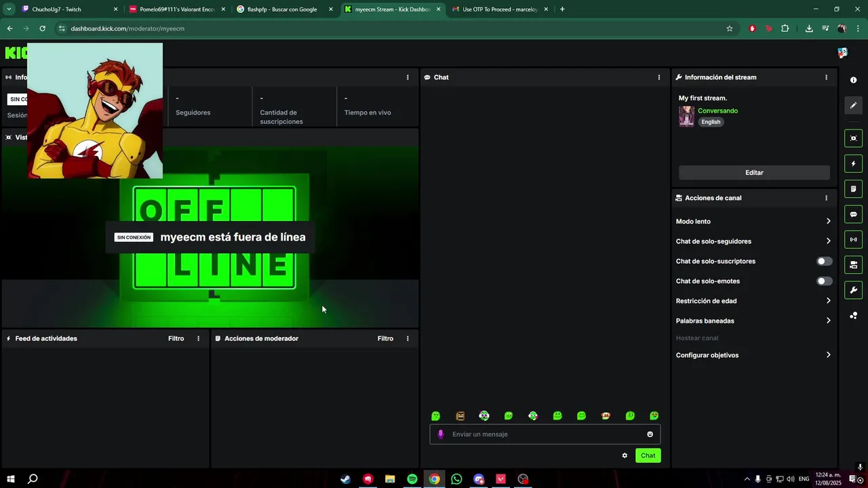Screen dimensions: 868x488
Task: Open Chrome tab search dropdown
Action: coord(9,9)
